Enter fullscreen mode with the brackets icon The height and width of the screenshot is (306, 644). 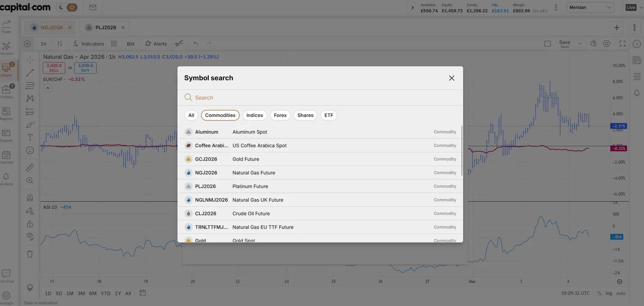click(623, 44)
